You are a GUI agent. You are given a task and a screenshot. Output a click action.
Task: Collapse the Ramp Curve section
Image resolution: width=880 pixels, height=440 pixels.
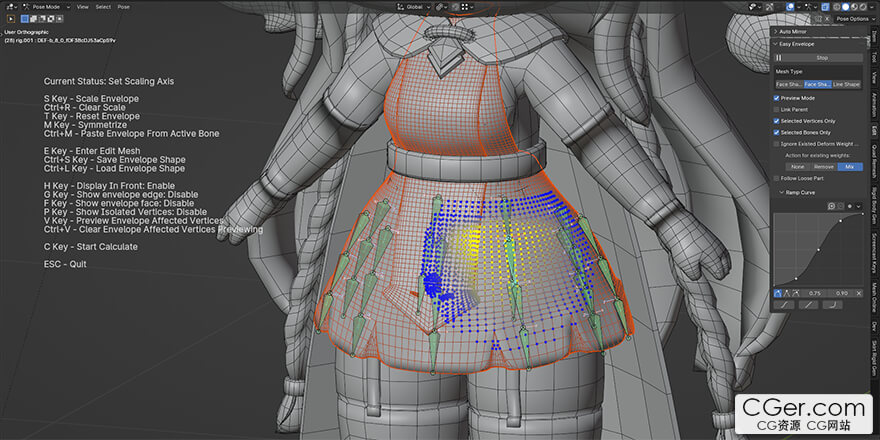click(780, 191)
